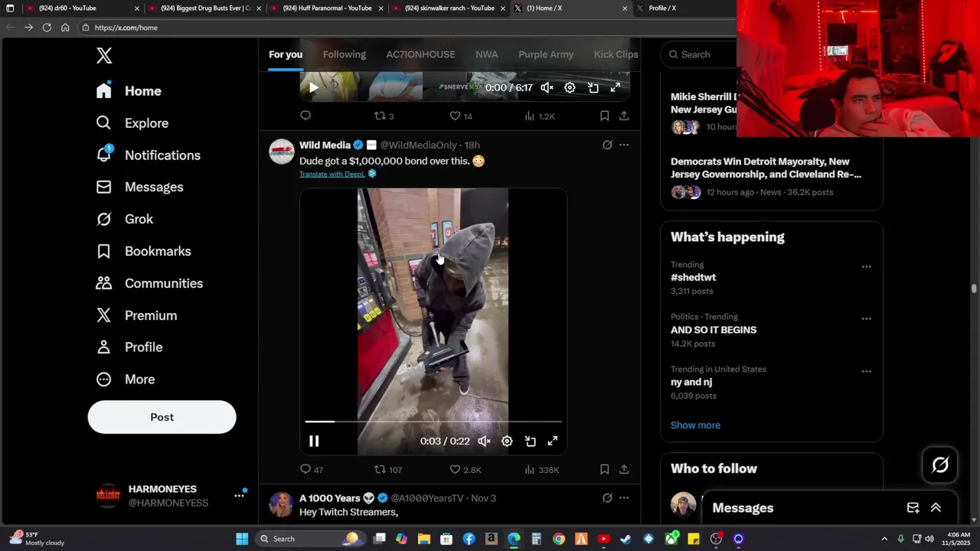Open Communities in sidebar
The image size is (980, 551).
point(149,283)
